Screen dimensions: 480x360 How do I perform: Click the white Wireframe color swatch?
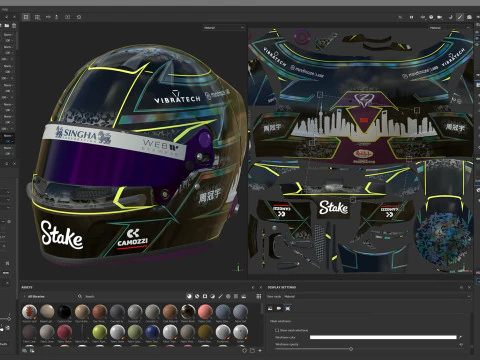click(383, 337)
